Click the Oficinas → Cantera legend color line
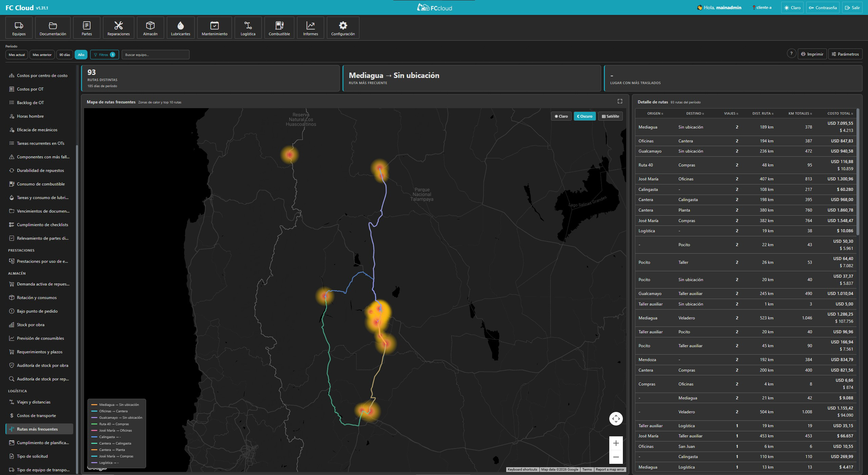 94,411
